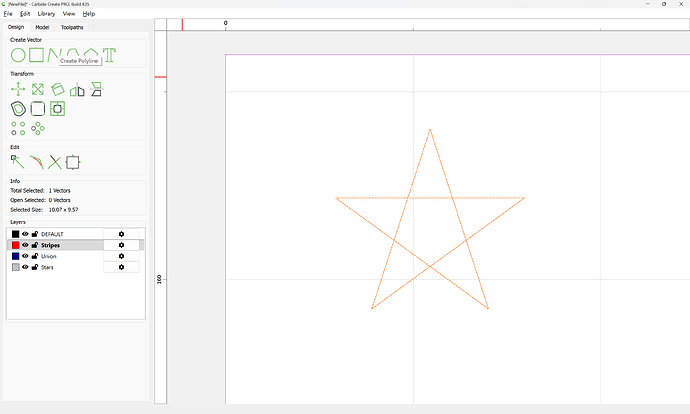Open settings for the DEFAULT layer

pyautogui.click(x=121, y=234)
